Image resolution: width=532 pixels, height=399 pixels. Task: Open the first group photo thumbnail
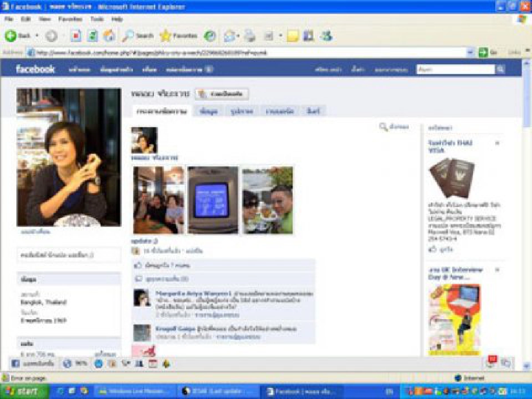coord(159,200)
